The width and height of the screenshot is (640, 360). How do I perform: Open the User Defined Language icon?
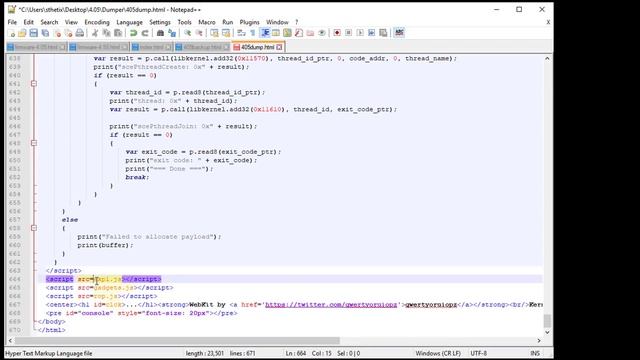[276, 33]
